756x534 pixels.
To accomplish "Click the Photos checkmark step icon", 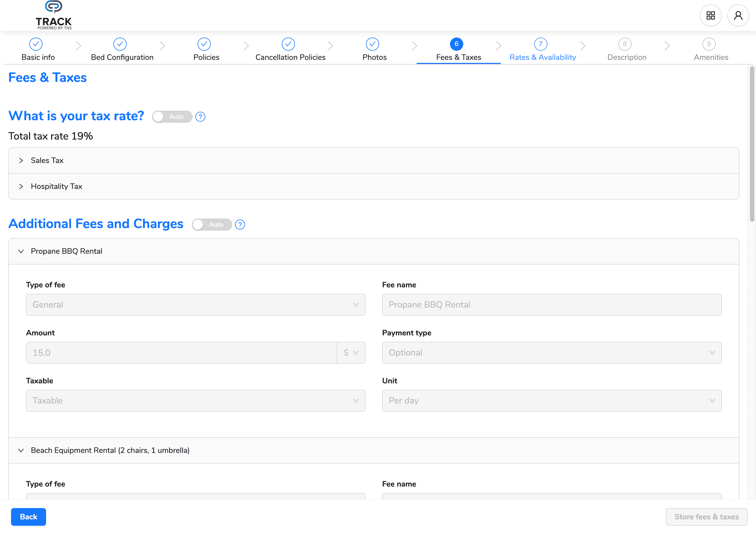I will [372, 44].
